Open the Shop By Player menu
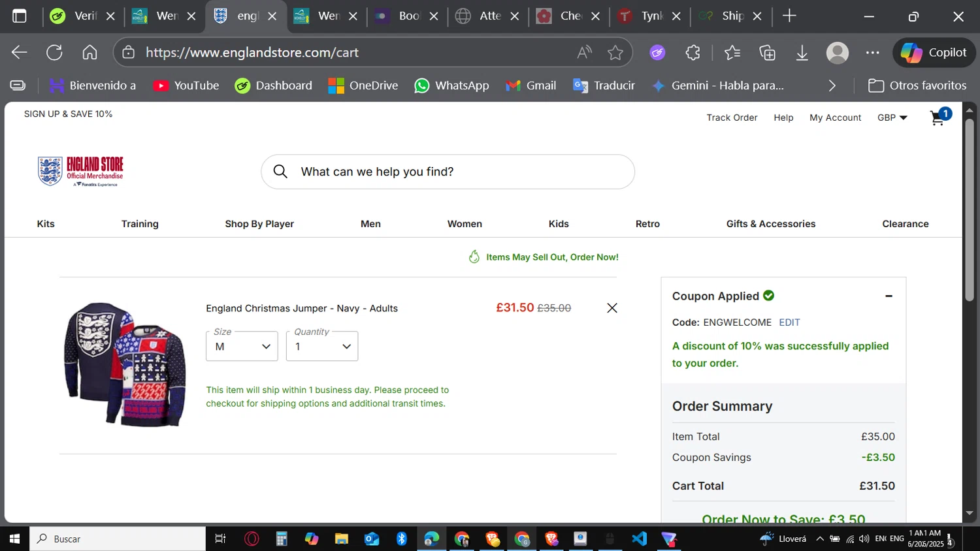The height and width of the screenshot is (551, 980). (259, 224)
